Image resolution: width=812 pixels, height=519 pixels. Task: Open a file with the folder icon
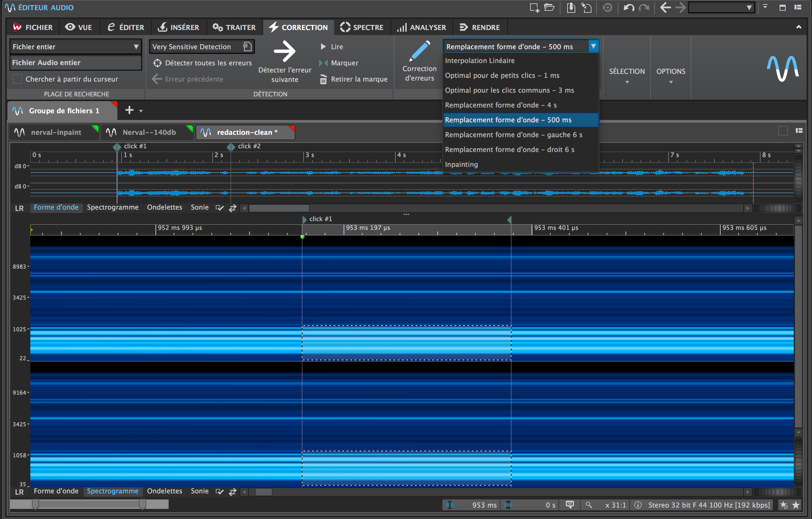(x=550, y=7)
